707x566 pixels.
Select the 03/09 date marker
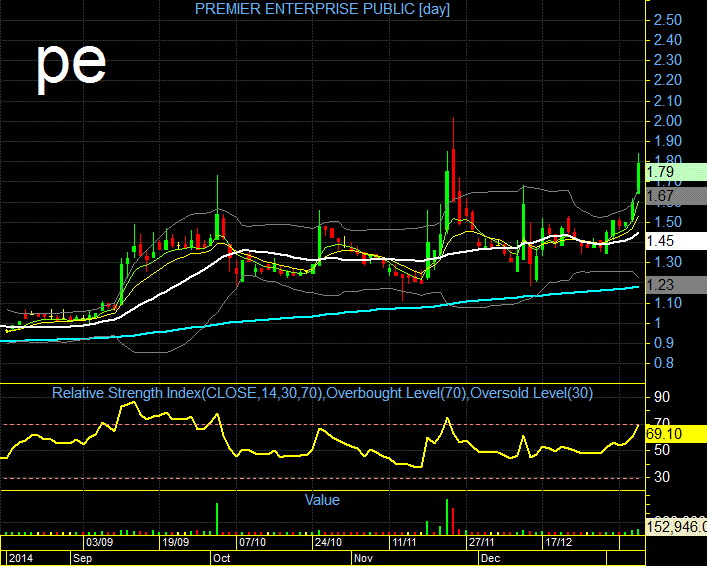[99, 542]
